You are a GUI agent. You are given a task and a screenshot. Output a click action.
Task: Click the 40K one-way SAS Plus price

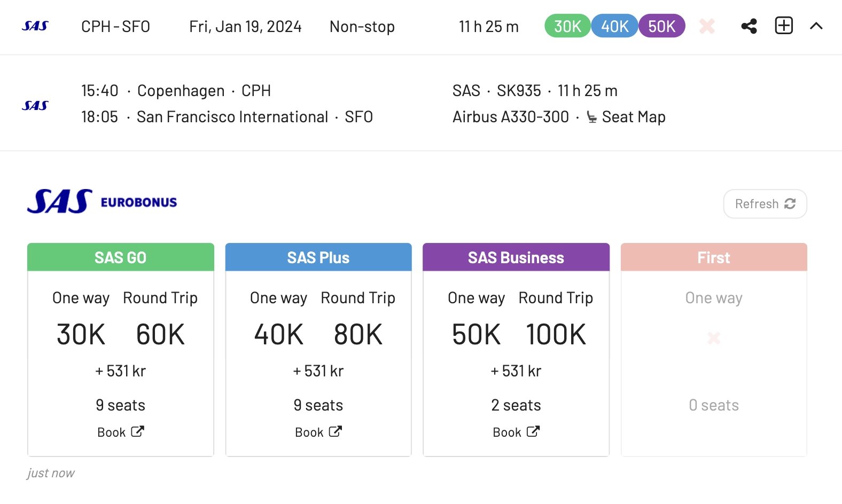pos(279,335)
